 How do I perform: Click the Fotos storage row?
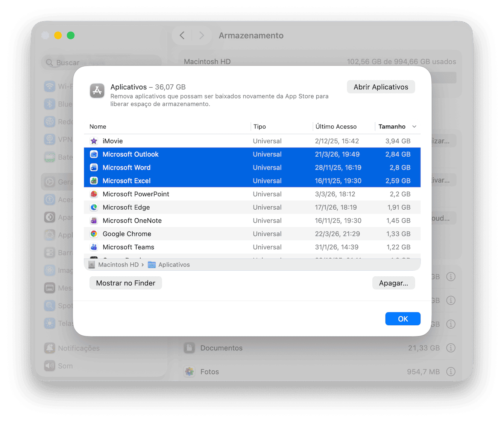[320, 372]
